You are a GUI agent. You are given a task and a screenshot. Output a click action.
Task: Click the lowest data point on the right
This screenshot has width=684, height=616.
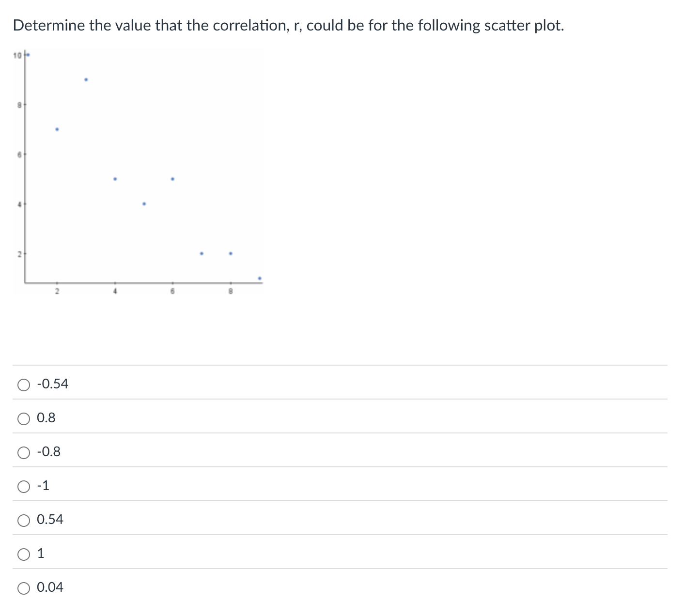pyautogui.click(x=259, y=277)
